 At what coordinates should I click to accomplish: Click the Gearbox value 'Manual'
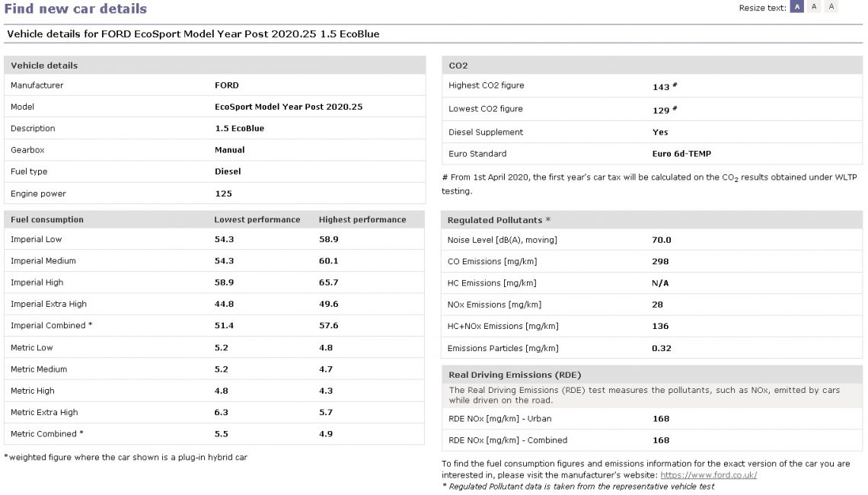tap(230, 150)
